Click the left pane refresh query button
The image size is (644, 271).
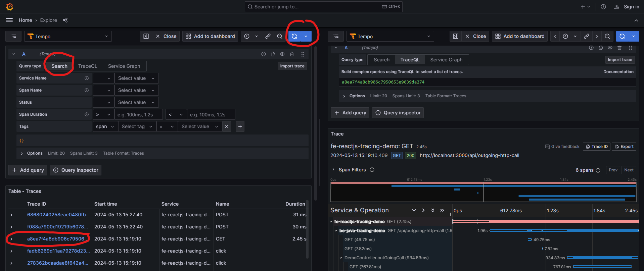(294, 36)
